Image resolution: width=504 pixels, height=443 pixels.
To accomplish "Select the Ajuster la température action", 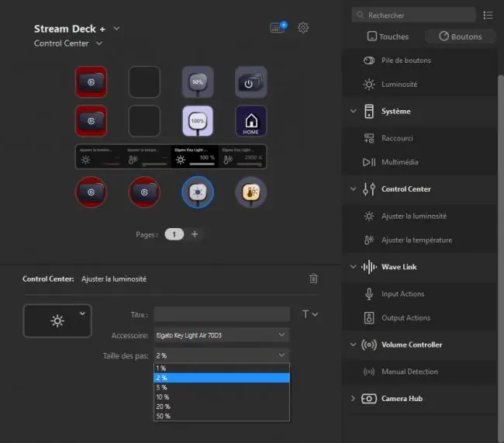I will 419,240.
